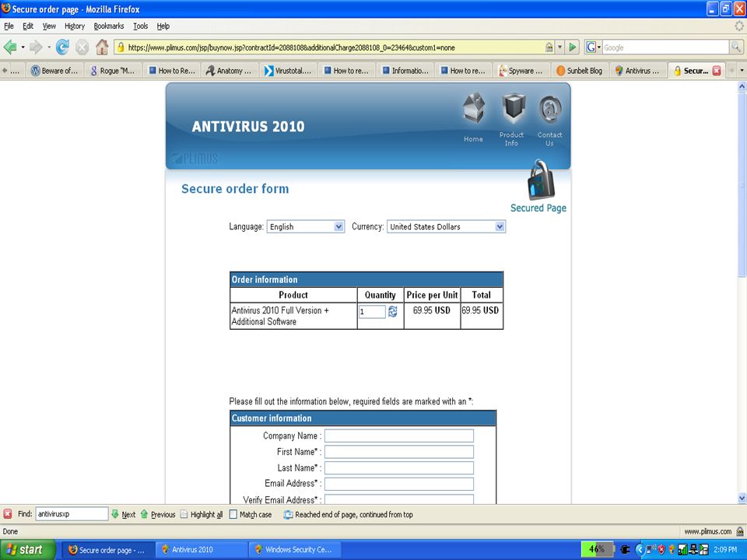Switch to the Virustotal tab
The height and width of the screenshot is (560, 747).
pyautogui.click(x=288, y=71)
